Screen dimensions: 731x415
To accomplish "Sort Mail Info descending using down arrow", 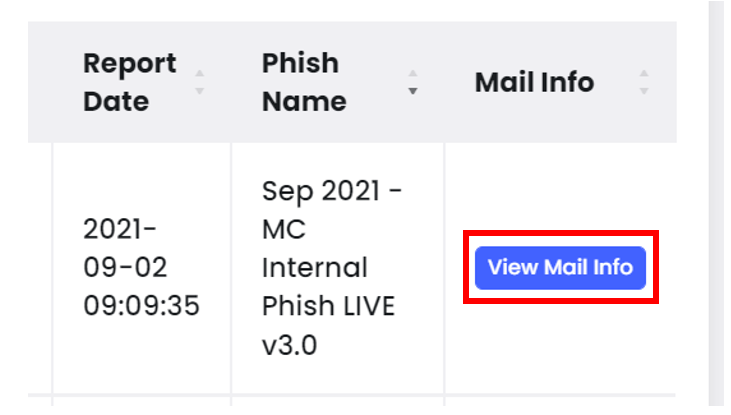I will (644, 91).
